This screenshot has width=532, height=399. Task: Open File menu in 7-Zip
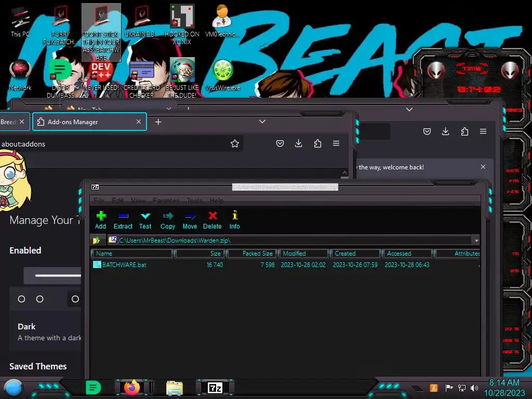coord(99,201)
